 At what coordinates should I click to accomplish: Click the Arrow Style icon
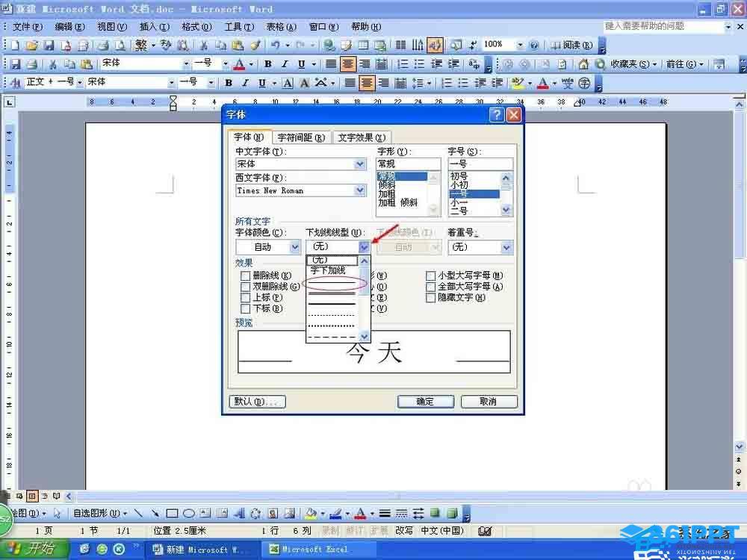coord(418,514)
